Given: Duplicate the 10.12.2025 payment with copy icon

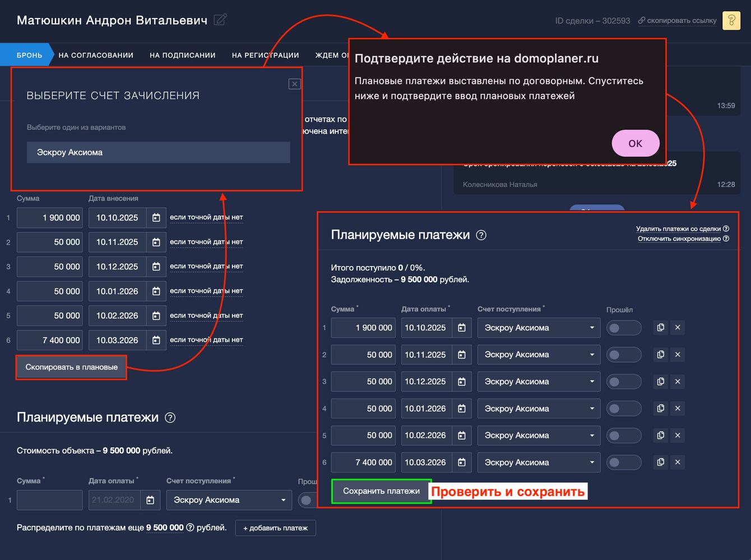Looking at the screenshot, I should tap(661, 381).
